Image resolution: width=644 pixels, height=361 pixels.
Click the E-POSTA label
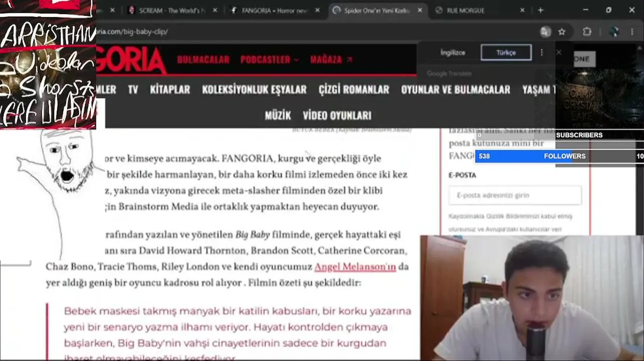pos(462,175)
